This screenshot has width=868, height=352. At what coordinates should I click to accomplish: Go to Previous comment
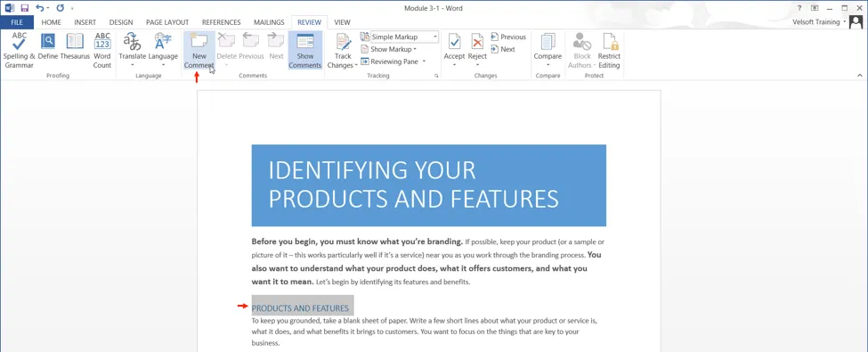pyautogui.click(x=251, y=46)
